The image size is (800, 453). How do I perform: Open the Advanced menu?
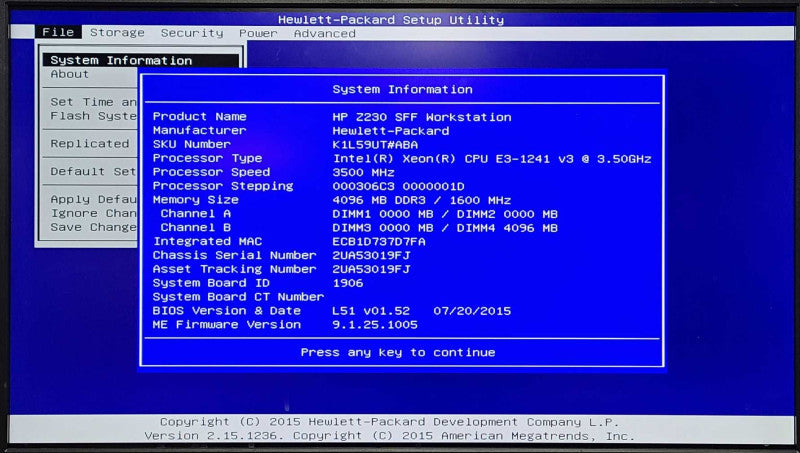pos(324,34)
